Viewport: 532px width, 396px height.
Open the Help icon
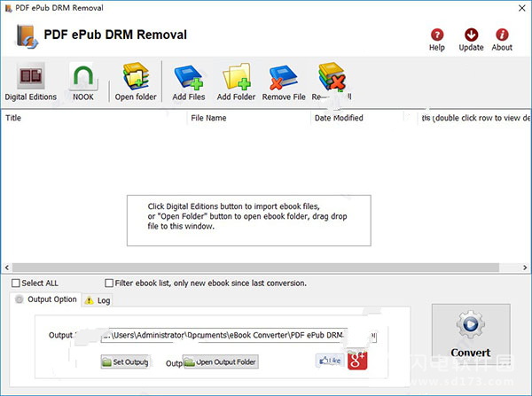(x=437, y=39)
